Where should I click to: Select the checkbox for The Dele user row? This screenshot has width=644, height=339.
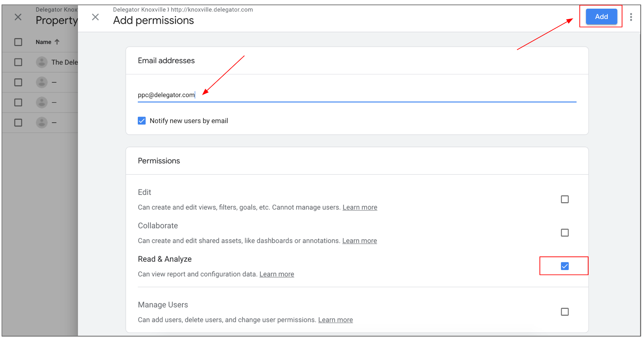18,62
